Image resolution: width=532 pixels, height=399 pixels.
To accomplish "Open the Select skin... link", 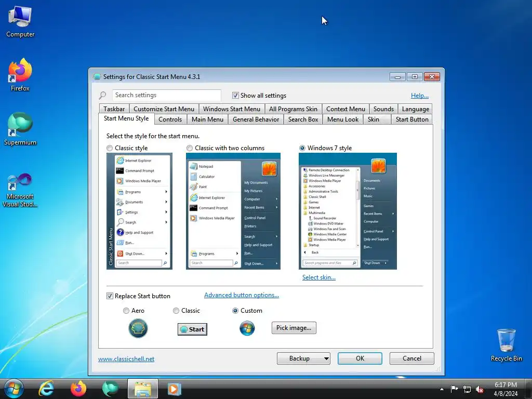I will pos(319,277).
